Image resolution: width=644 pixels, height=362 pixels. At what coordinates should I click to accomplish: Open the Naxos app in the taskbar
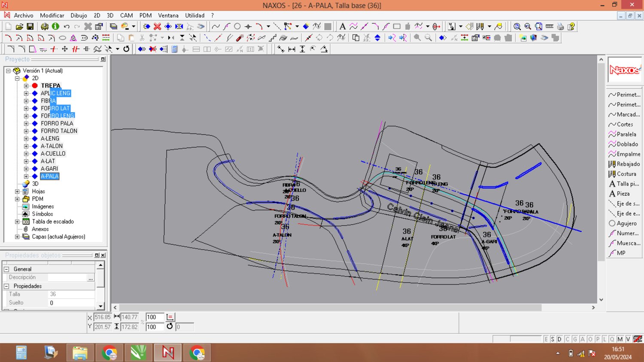tap(168, 353)
